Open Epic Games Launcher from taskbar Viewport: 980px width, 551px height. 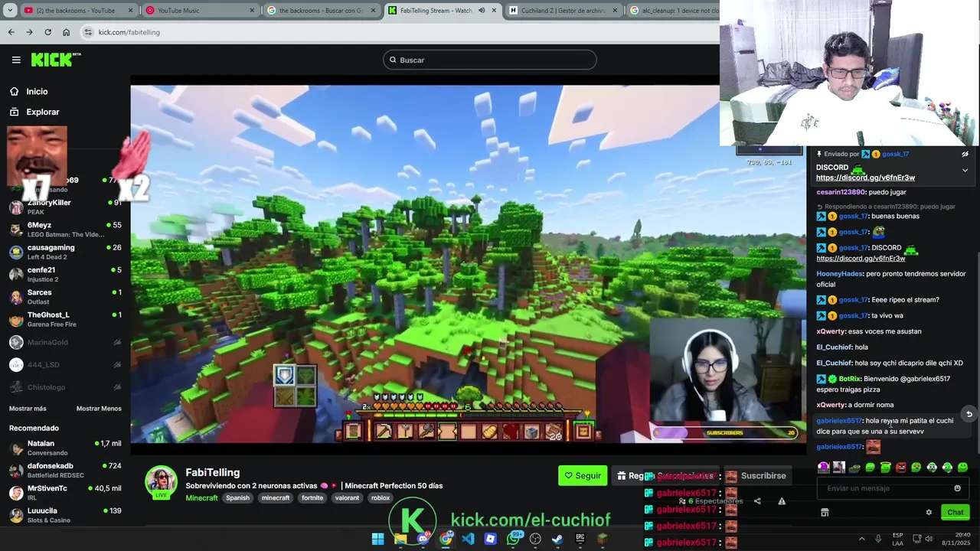click(x=580, y=539)
